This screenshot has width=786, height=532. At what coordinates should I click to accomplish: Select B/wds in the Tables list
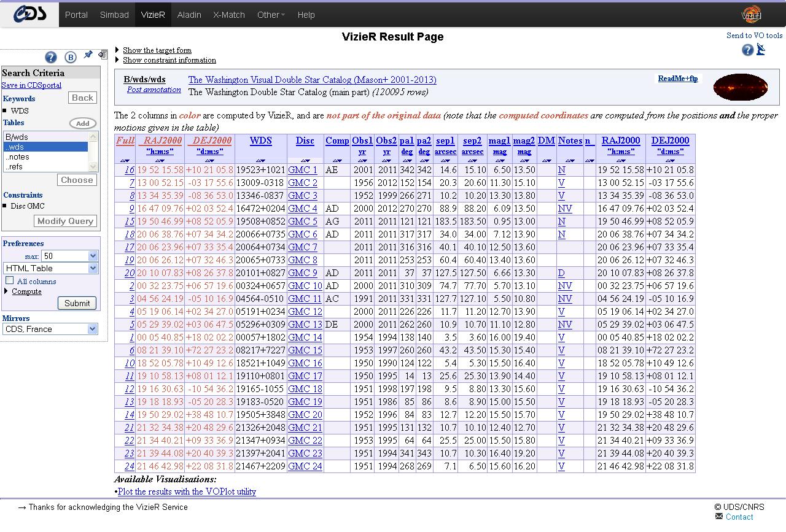point(45,137)
